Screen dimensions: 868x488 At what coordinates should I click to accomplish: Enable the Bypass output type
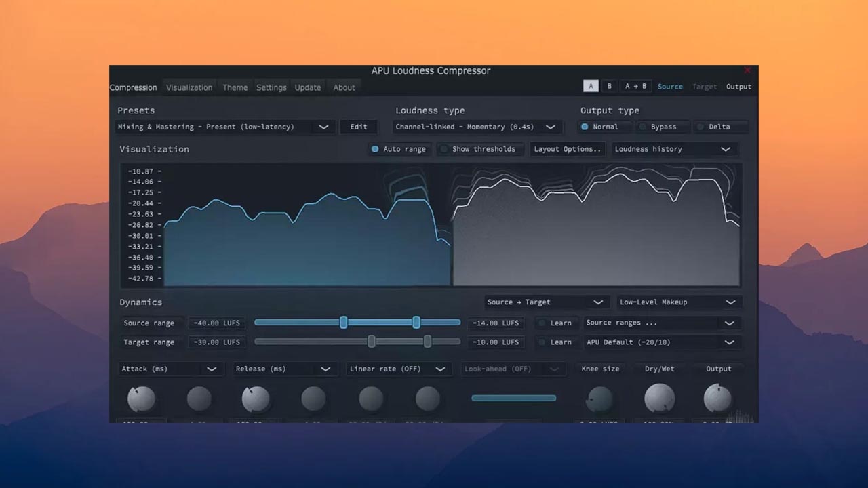point(663,127)
